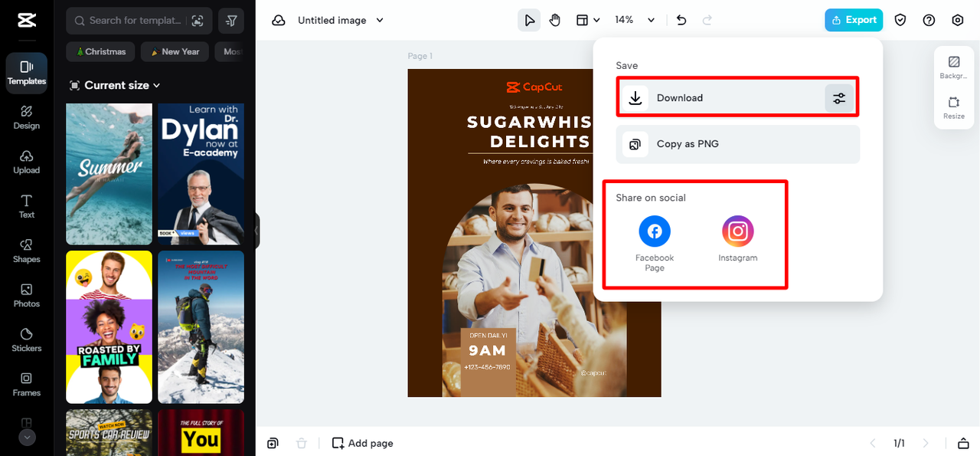Choose the Summer underwater template
Viewport: 980px width, 456px height.
coord(109,174)
